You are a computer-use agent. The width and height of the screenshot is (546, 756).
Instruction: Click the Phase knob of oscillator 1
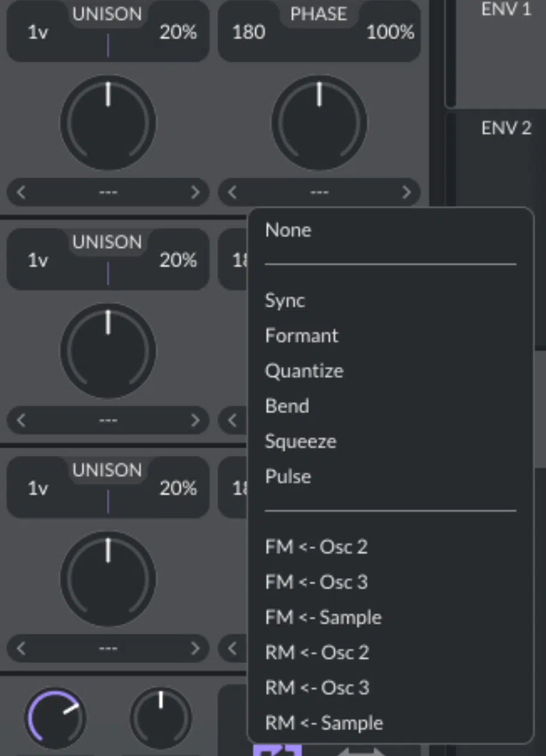(320, 122)
